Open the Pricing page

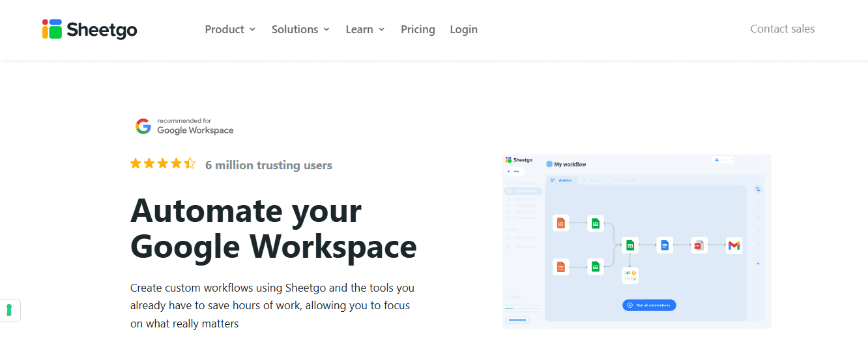pyautogui.click(x=418, y=29)
